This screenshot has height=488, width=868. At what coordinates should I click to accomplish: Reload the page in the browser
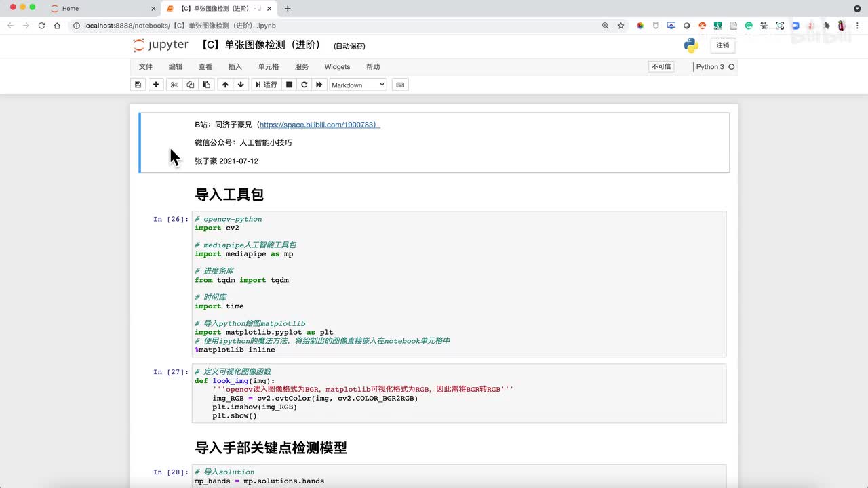coord(41,26)
